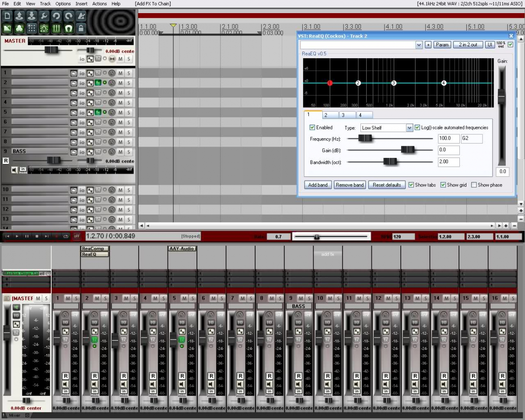Click the Add band button

click(x=318, y=185)
